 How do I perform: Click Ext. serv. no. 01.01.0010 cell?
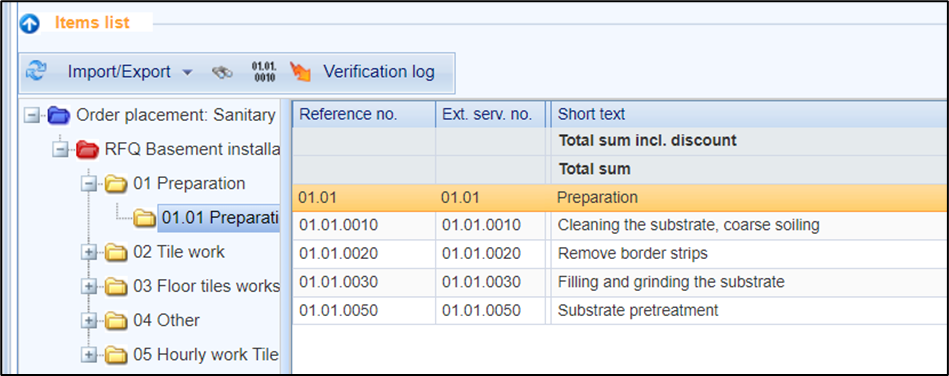pos(490,226)
